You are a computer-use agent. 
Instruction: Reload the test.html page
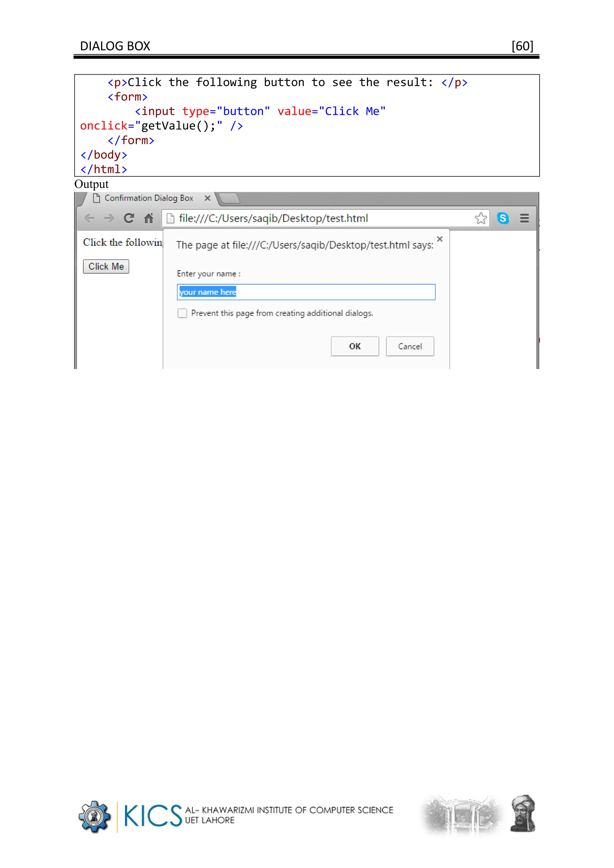[x=129, y=218]
